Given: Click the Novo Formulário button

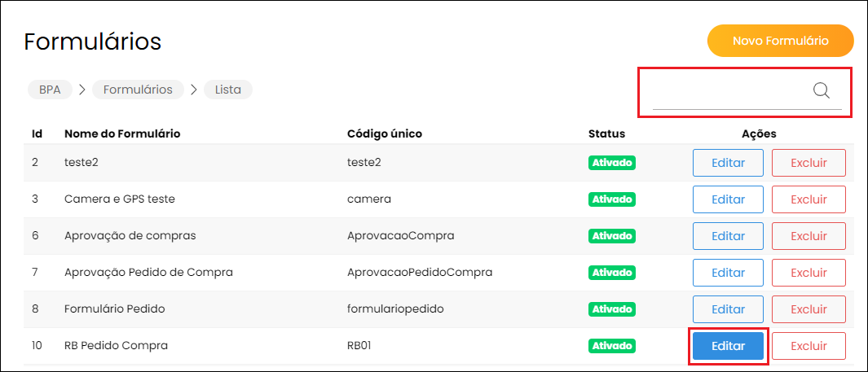Looking at the screenshot, I should pos(781,41).
